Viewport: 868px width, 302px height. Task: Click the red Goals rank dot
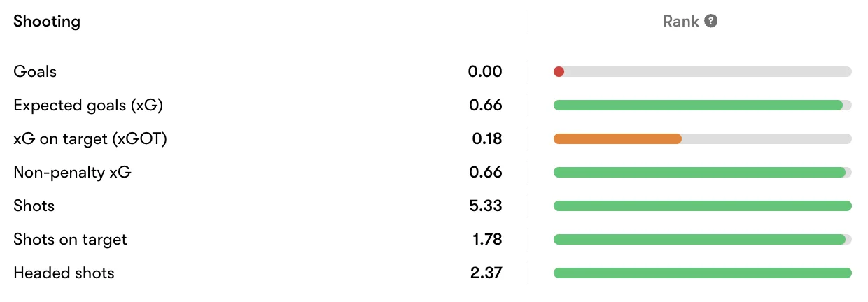pos(559,71)
